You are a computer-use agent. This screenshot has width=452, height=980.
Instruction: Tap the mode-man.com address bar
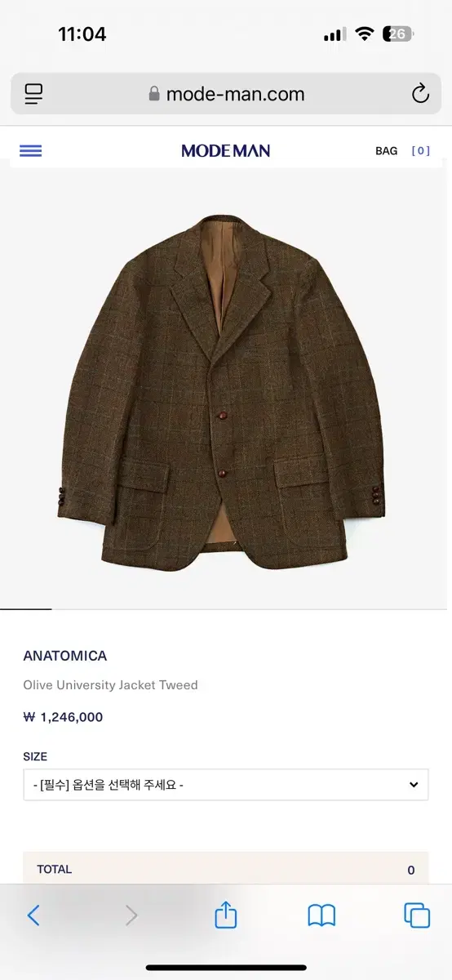point(226,94)
